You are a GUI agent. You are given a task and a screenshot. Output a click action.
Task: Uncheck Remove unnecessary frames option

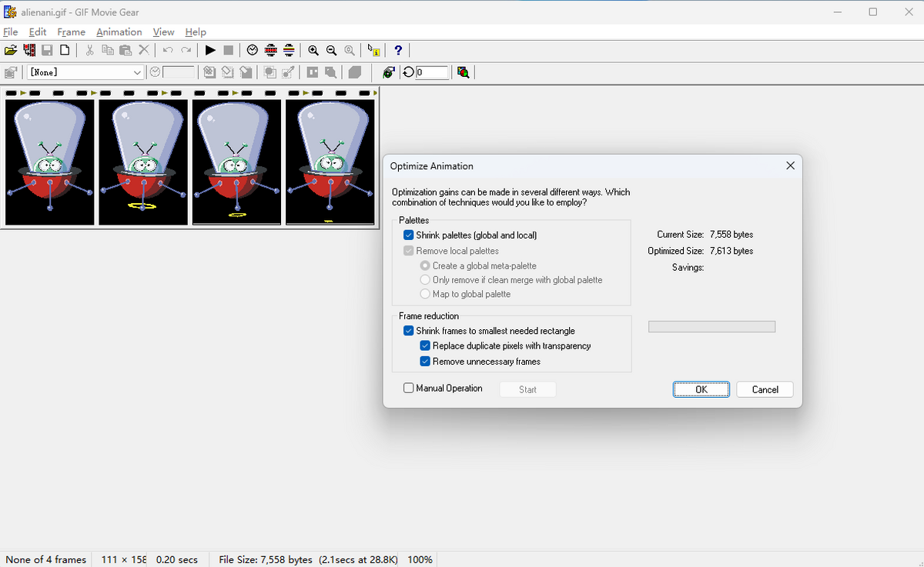pyautogui.click(x=425, y=362)
